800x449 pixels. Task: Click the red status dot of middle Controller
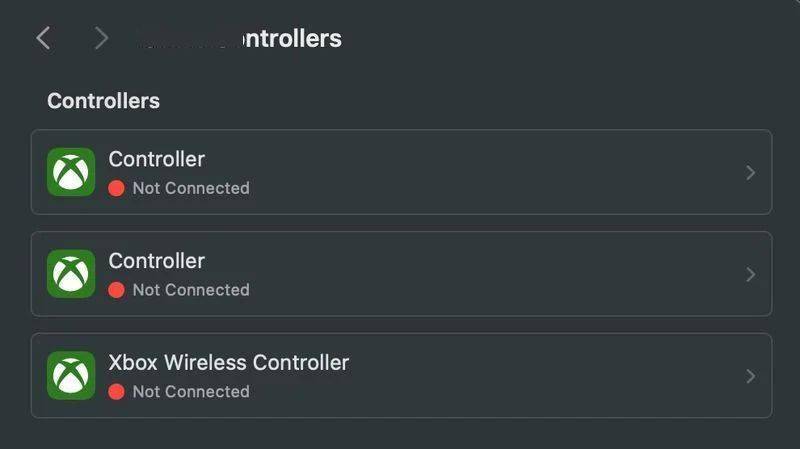(116, 290)
